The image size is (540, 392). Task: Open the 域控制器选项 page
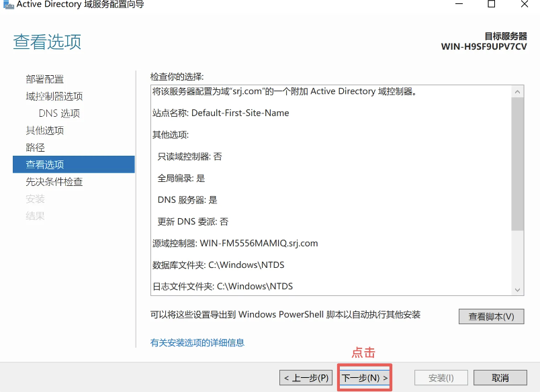click(x=54, y=96)
